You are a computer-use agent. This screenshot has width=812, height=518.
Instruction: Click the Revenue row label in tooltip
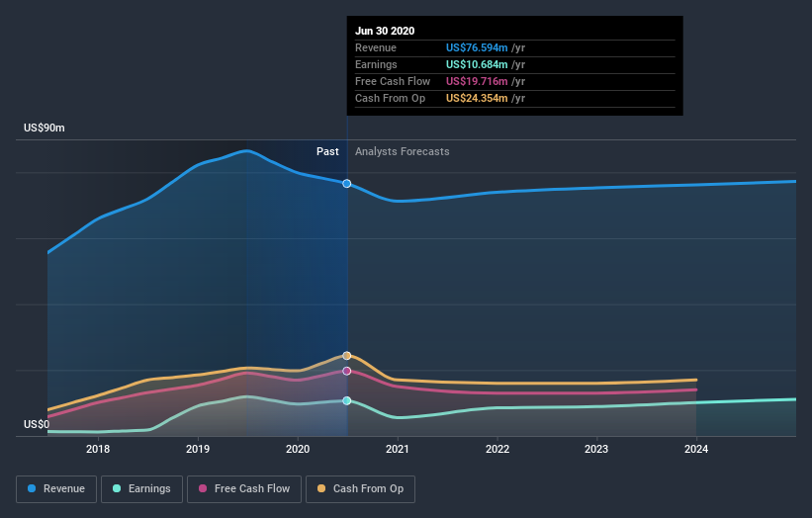click(x=376, y=47)
